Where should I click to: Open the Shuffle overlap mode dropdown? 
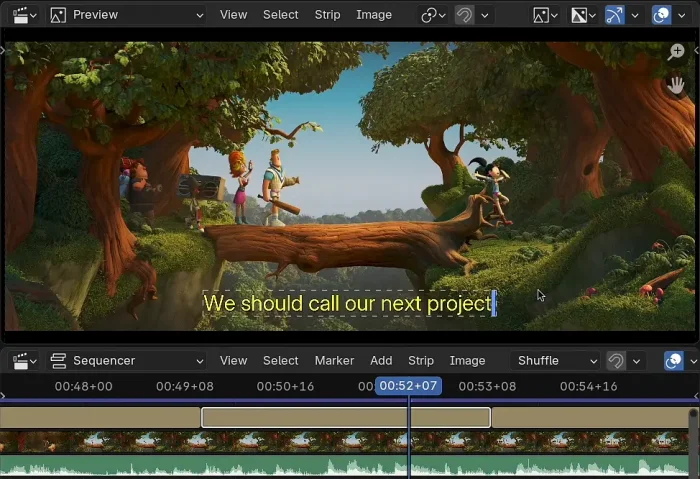tap(555, 361)
